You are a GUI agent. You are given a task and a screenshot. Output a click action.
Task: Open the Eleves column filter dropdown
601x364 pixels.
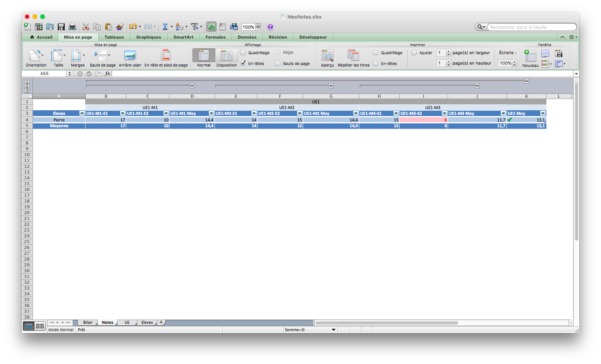pos(82,113)
